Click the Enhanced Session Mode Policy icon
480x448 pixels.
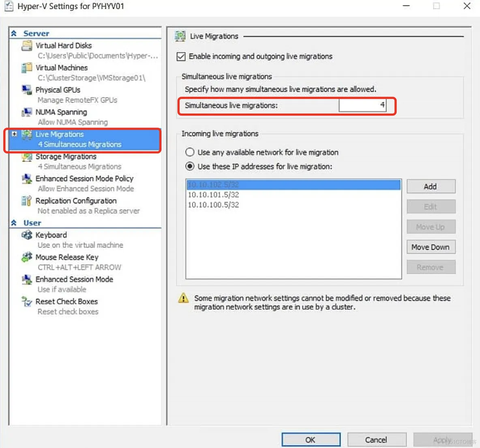27,179
